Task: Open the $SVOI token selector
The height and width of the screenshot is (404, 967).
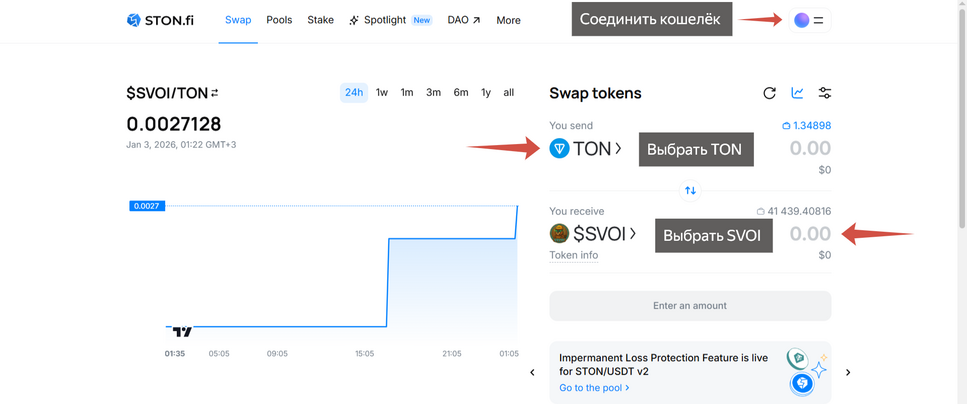Action: click(593, 234)
